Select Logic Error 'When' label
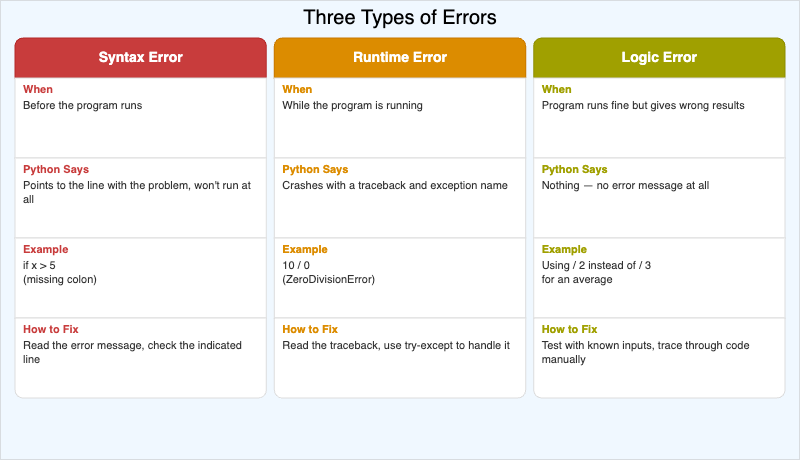This screenshot has width=800, height=460. tap(557, 90)
